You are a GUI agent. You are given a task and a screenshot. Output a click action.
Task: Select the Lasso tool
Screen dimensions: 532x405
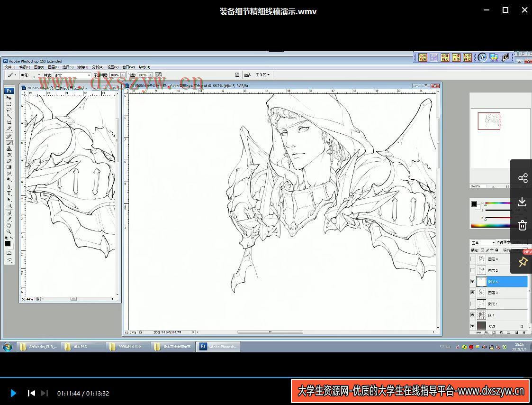point(9,110)
